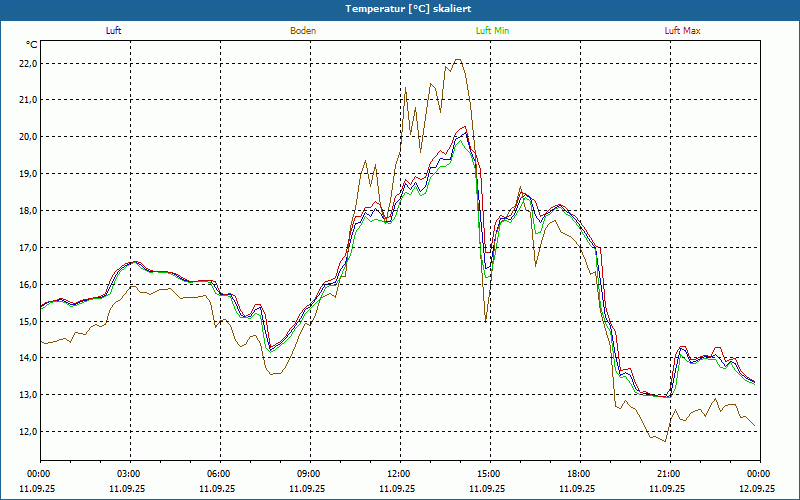Select the 15,0 y-axis tick label
This screenshot has height=500, width=800.
point(27,321)
